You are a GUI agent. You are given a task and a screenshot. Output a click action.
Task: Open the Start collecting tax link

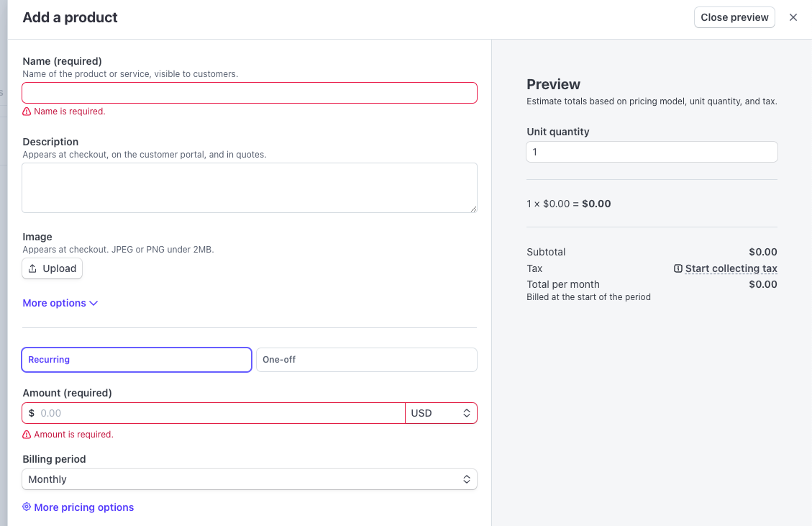pyautogui.click(x=731, y=268)
